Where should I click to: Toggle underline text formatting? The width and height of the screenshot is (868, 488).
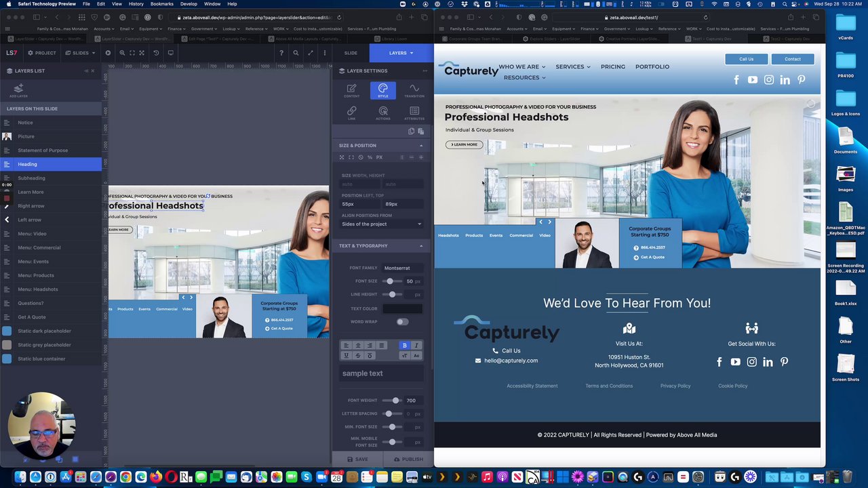coord(346,355)
